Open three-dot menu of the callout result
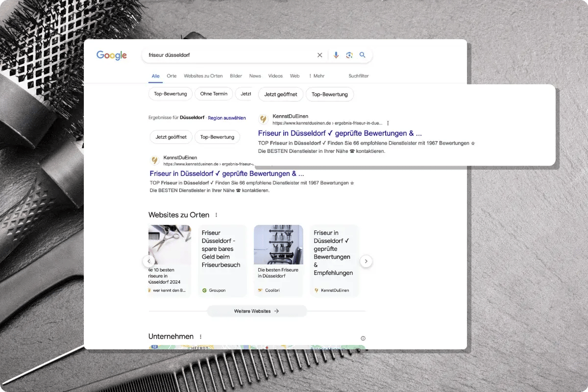The width and height of the screenshot is (588, 392). click(x=388, y=123)
